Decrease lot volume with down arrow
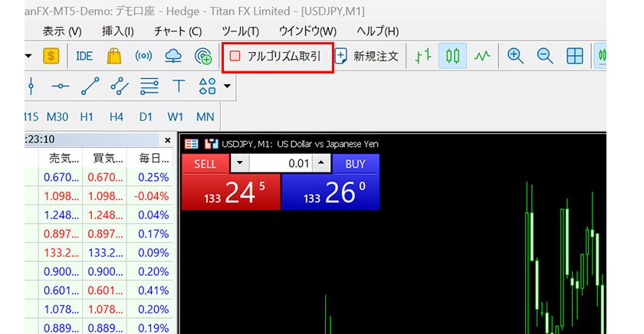The height and width of the screenshot is (334, 644). [x=240, y=163]
